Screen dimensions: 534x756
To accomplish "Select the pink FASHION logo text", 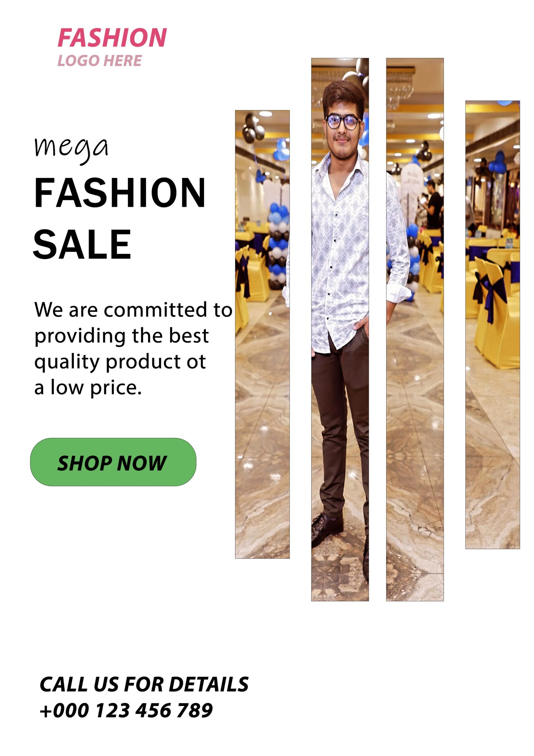I will [112, 38].
